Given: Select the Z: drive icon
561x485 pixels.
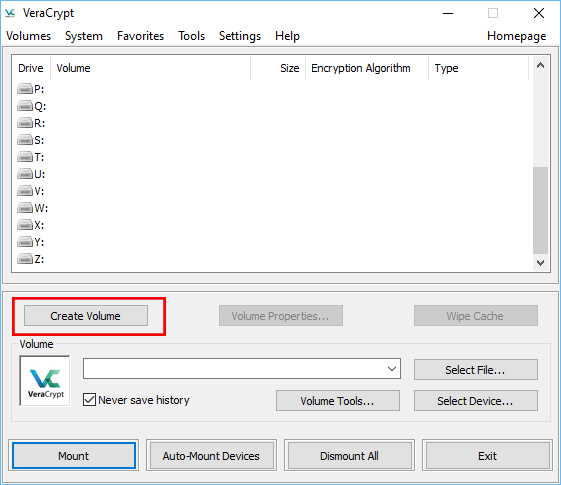Looking at the screenshot, I should click(25, 259).
